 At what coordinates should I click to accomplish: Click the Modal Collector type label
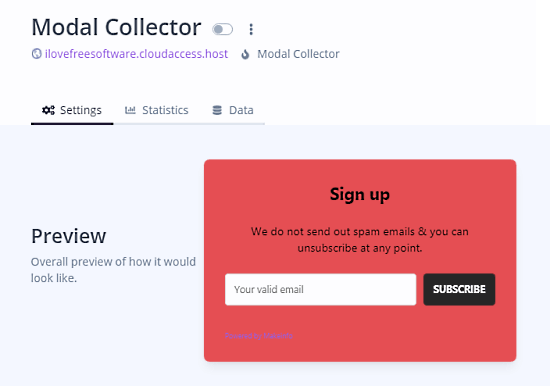pyautogui.click(x=299, y=54)
